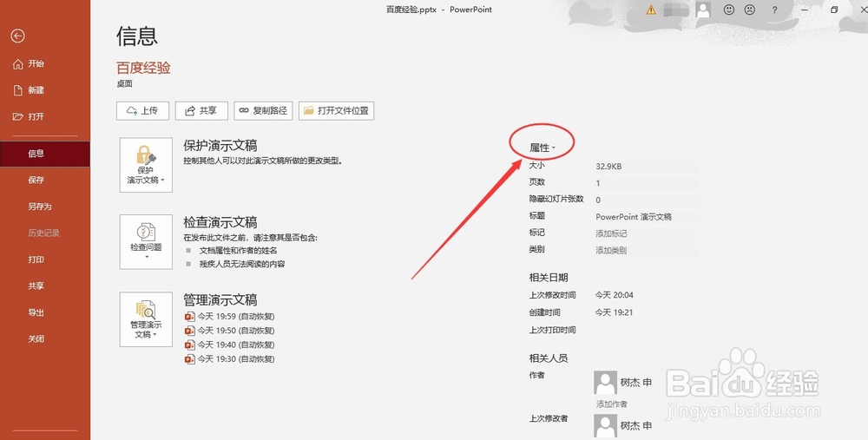The image size is (868, 440).
Task: Click the 相关人员 section heading
Action: tap(549, 358)
